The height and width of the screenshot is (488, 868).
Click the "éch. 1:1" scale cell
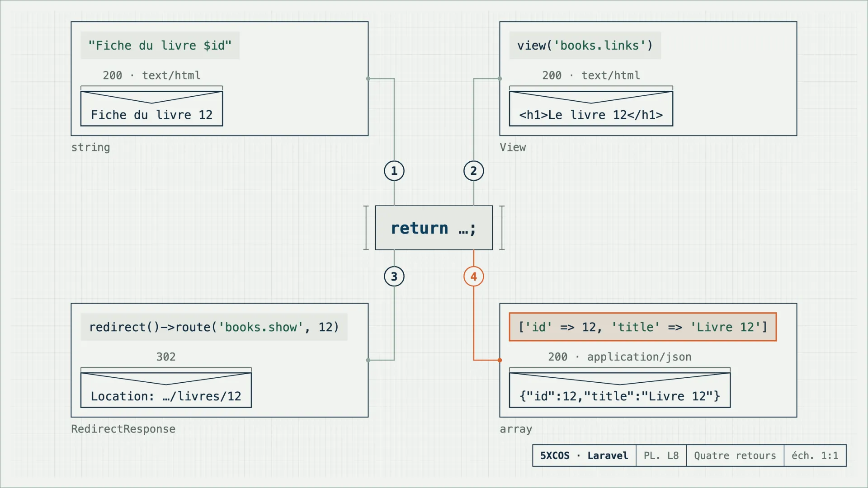815,455
